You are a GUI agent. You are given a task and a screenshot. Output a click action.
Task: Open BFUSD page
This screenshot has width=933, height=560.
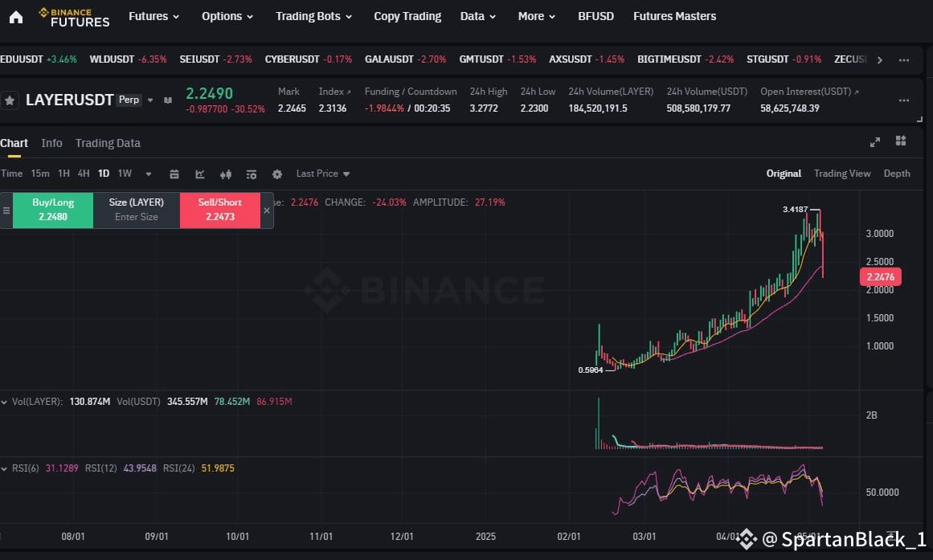[595, 16]
